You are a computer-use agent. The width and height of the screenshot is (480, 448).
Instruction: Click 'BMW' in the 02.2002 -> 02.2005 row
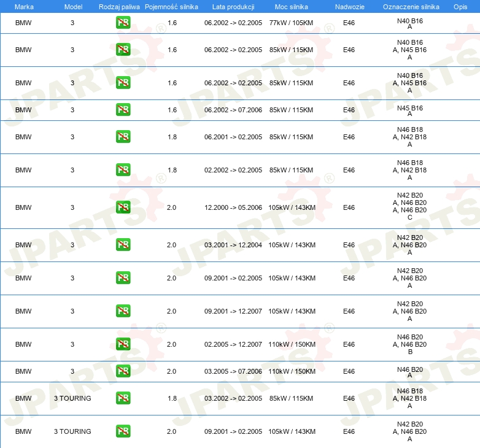(x=23, y=170)
